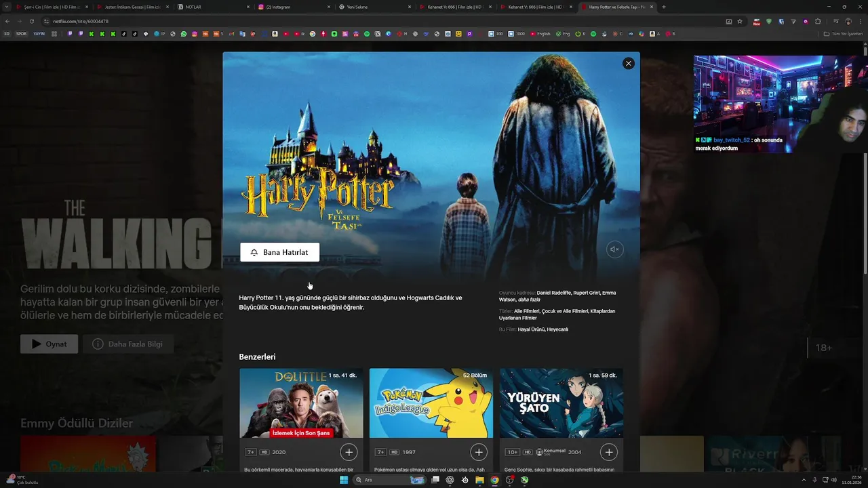Add Dolittle to my list
Screen dimensions: 868x488
point(349,451)
